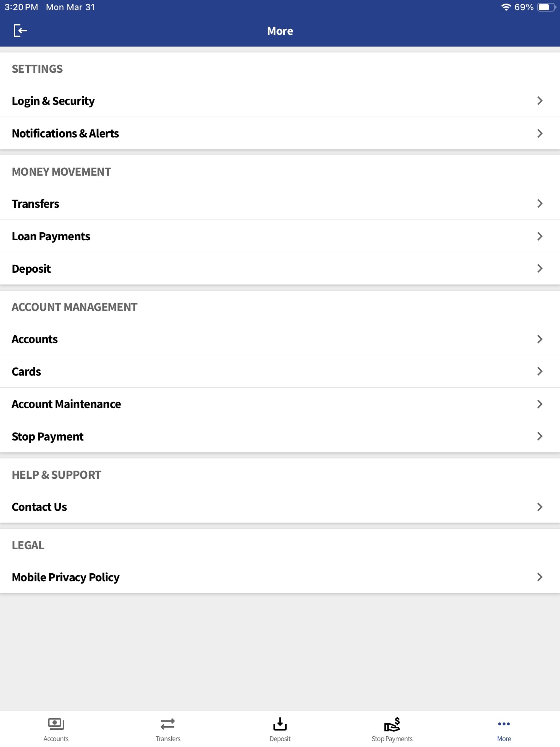Viewport: 560px width, 747px height.
Task: Open Account Maintenance option
Action: [280, 404]
